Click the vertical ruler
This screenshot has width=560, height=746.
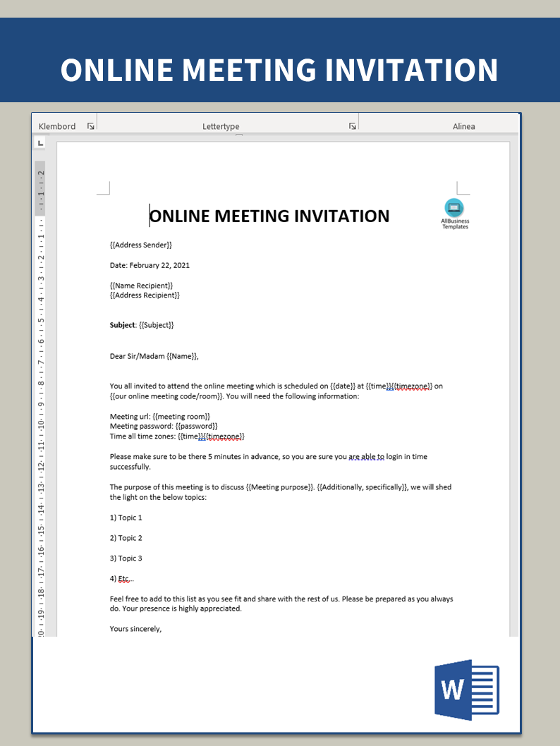[41, 395]
